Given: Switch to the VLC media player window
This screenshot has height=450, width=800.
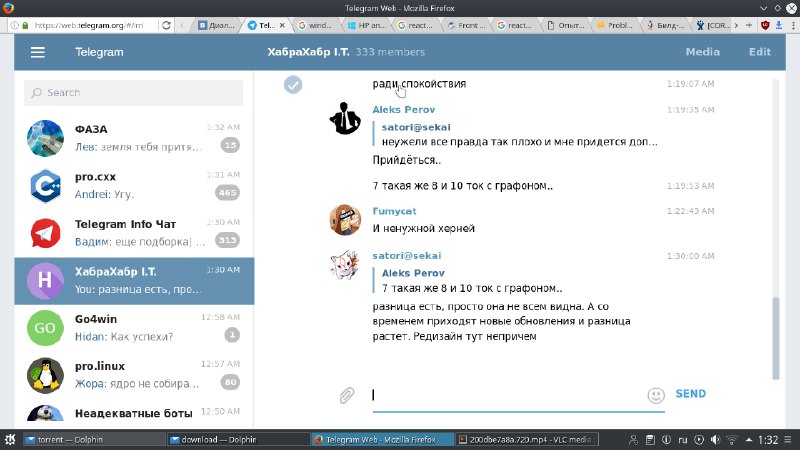Looking at the screenshot, I should (x=527, y=439).
